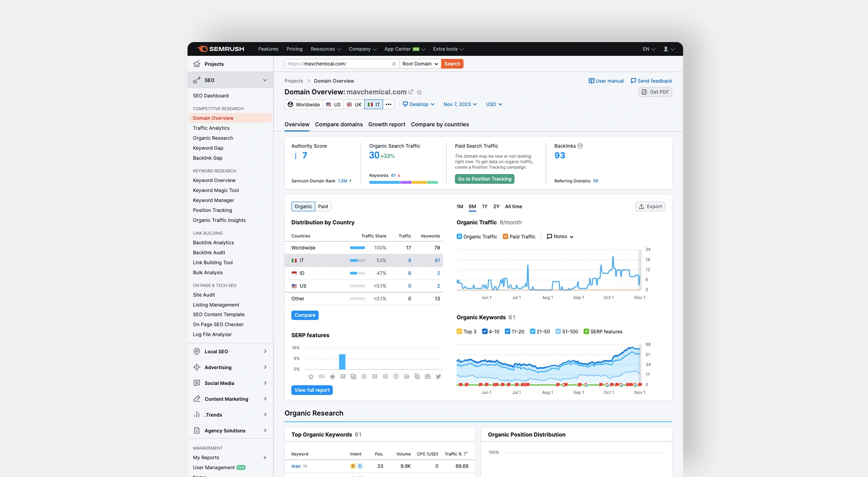
Task: Click the blue SERP features chart bar
Action: pyautogui.click(x=342, y=362)
